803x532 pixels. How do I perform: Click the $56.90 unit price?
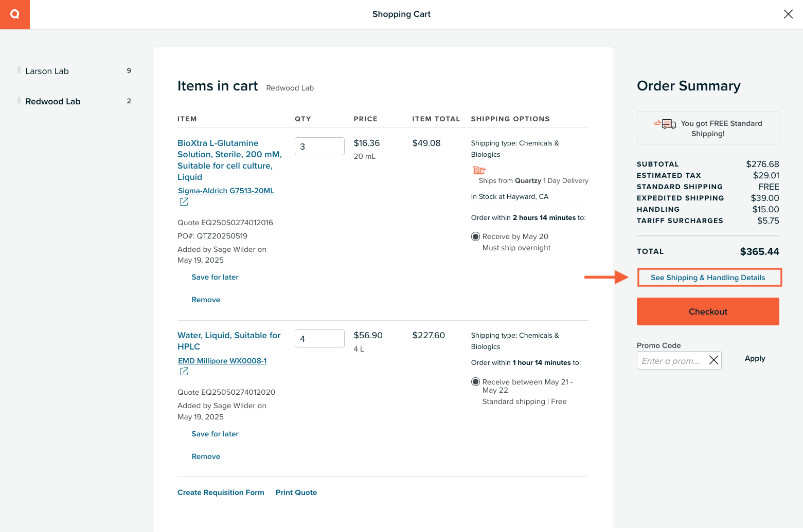368,335
